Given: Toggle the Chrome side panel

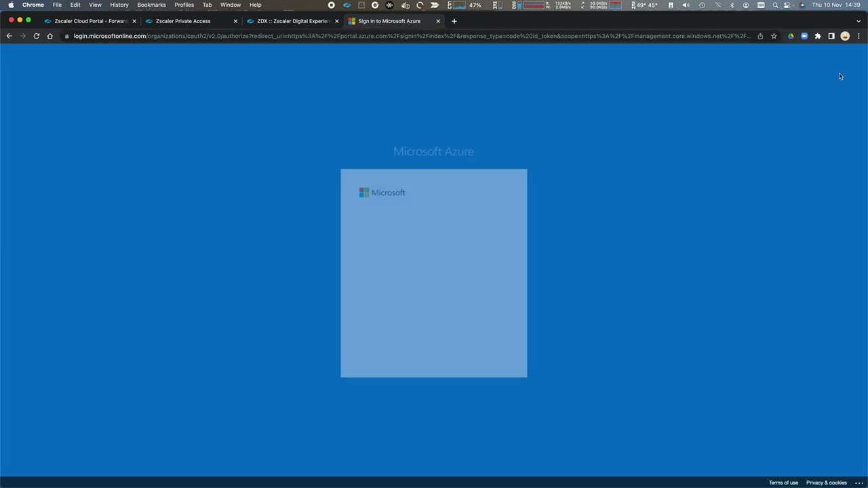Looking at the screenshot, I should (x=831, y=36).
